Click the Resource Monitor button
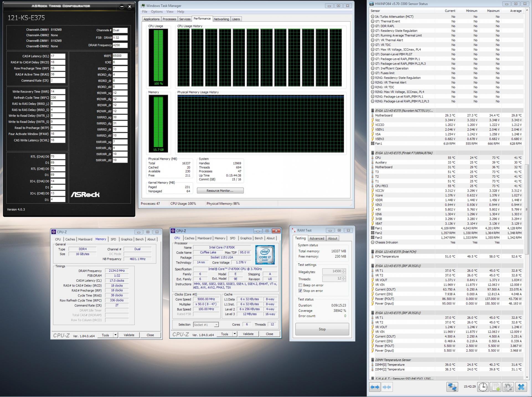 220,191
